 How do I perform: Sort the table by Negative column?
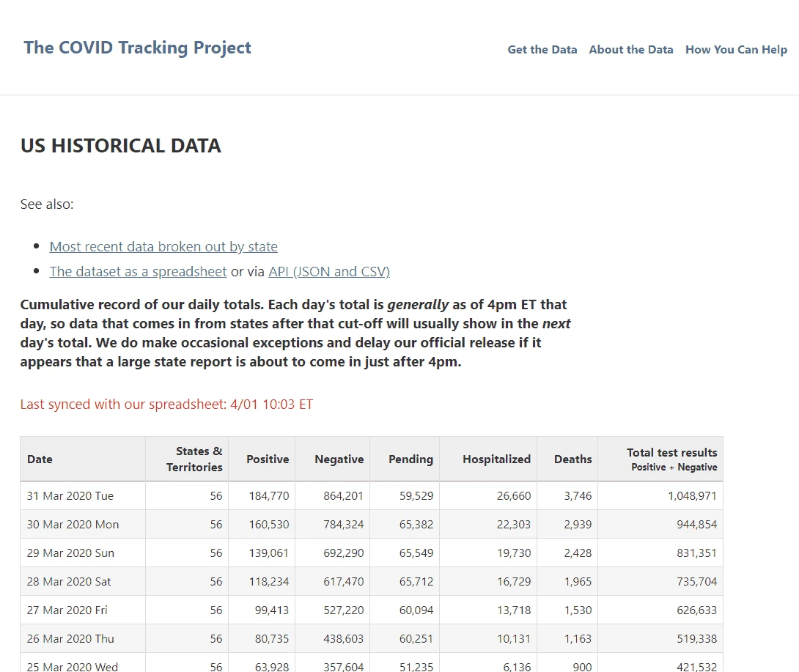339,459
